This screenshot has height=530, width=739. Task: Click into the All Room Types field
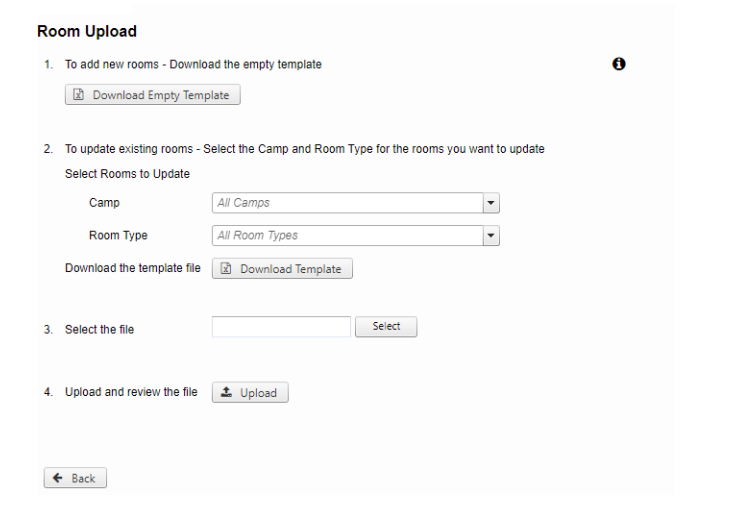pyautogui.click(x=348, y=236)
